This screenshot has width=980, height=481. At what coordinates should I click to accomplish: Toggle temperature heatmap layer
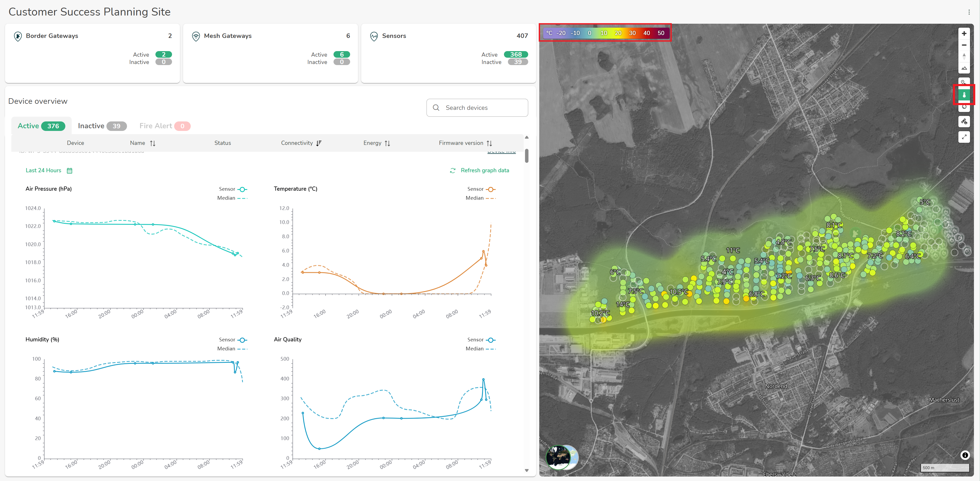point(964,95)
